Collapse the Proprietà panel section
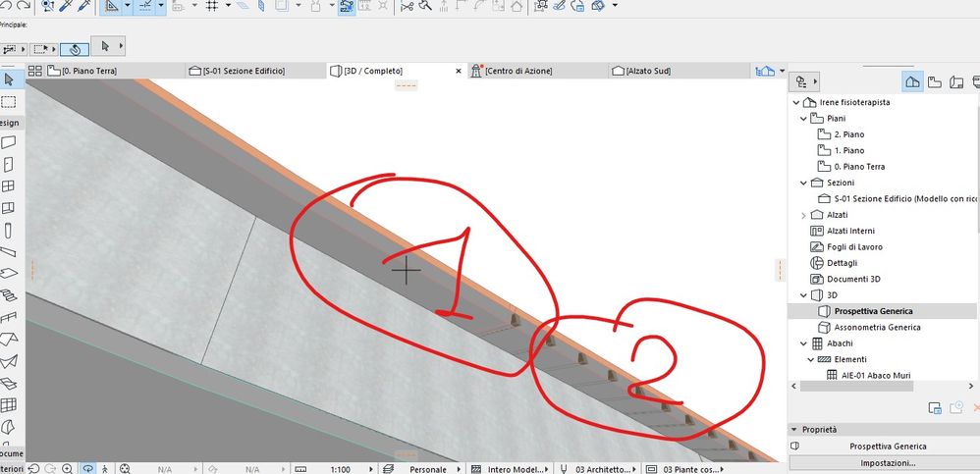Screen dimensions: 980x474 click(794, 430)
